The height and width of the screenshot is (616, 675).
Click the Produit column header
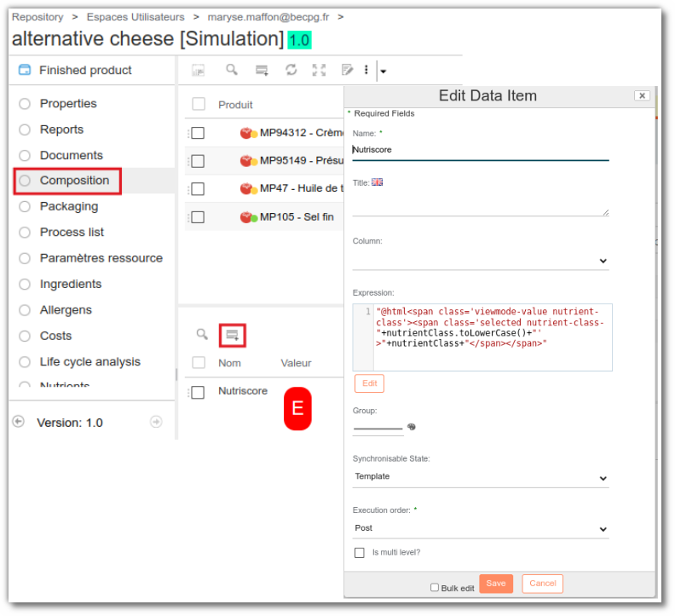(x=235, y=105)
